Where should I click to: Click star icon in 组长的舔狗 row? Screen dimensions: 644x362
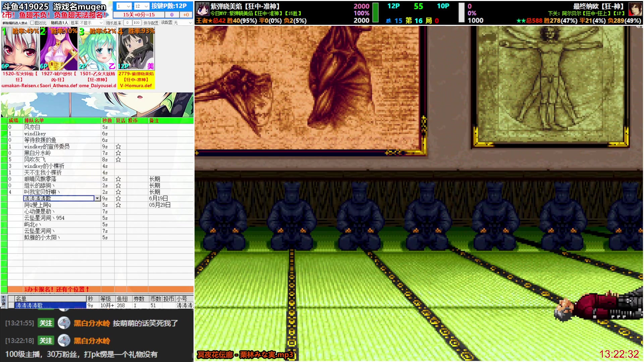click(x=118, y=185)
